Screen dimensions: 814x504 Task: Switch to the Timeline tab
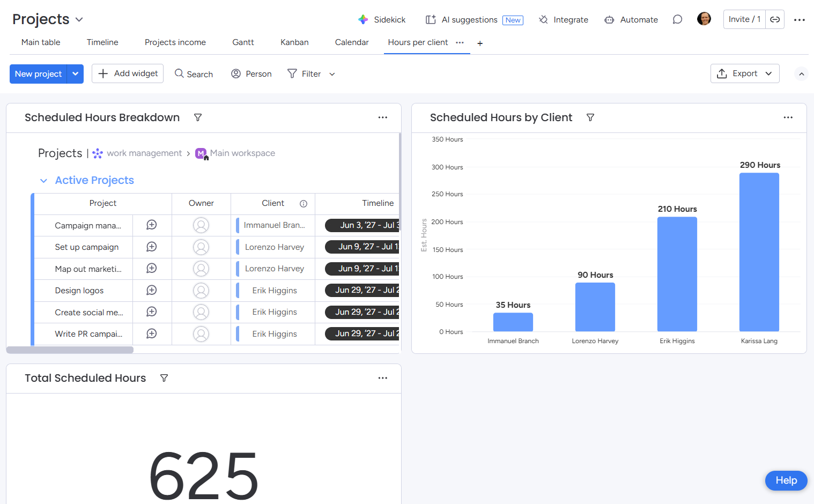(x=102, y=42)
